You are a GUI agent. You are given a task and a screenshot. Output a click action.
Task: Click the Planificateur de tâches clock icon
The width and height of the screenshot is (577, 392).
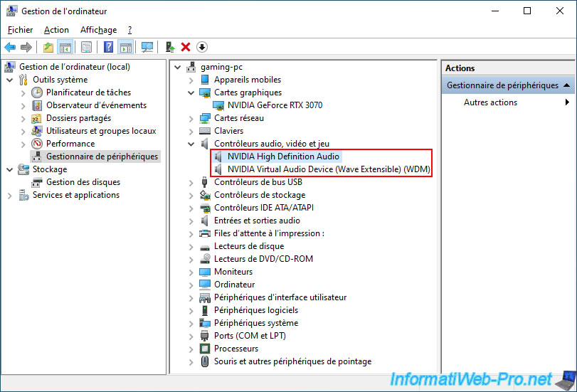coord(37,92)
